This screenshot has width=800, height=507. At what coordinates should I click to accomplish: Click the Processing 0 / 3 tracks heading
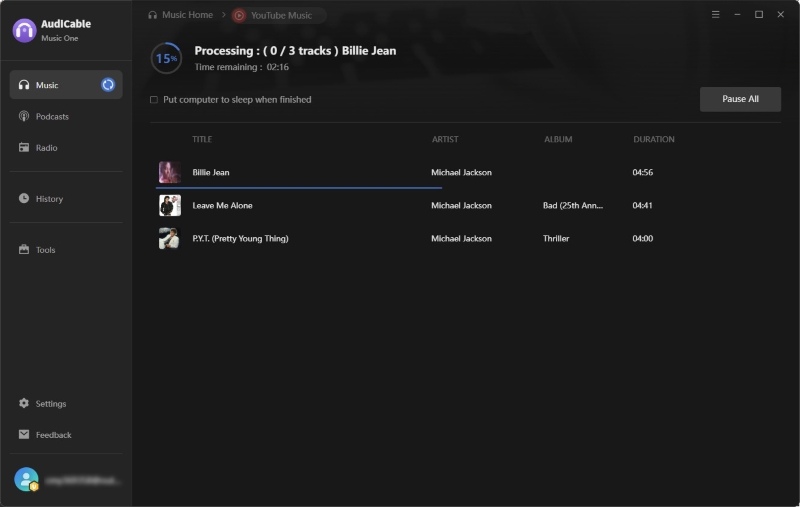295,50
